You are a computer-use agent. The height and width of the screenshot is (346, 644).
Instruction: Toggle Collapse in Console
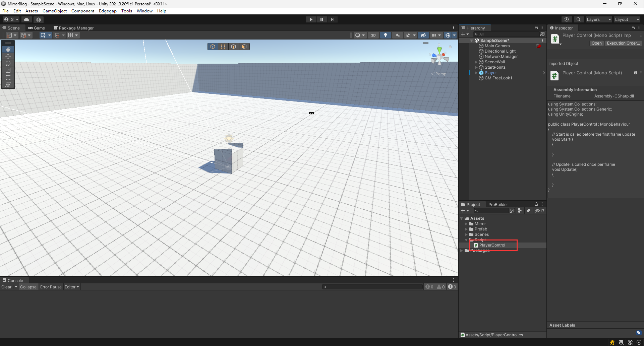tap(28, 287)
